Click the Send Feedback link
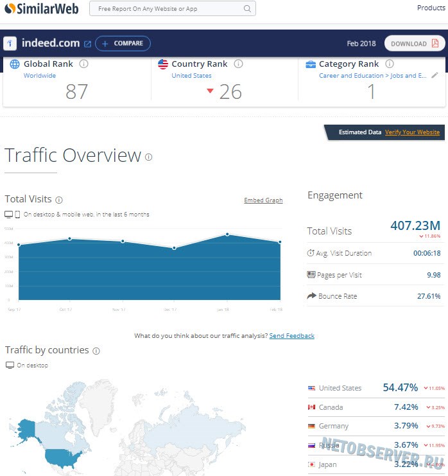Image resolution: width=448 pixels, height=476 pixels. 292,336
